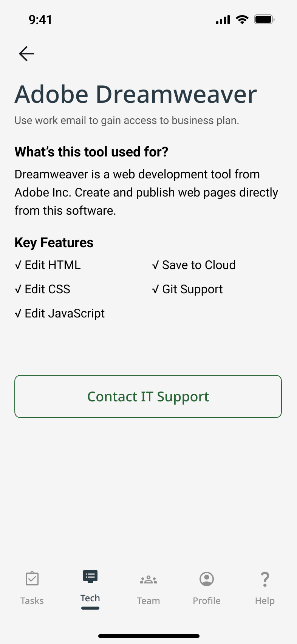Go to the Profile tab label
Image resolution: width=297 pixels, height=644 pixels.
click(207, 601)
